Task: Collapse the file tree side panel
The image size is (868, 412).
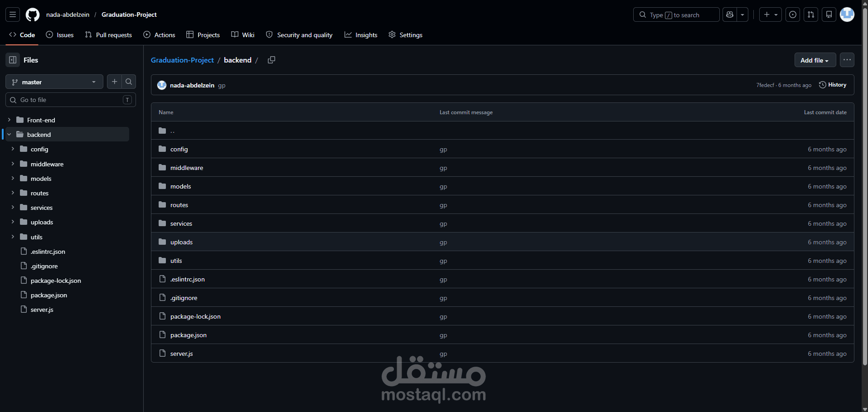Action: [13, 60]
